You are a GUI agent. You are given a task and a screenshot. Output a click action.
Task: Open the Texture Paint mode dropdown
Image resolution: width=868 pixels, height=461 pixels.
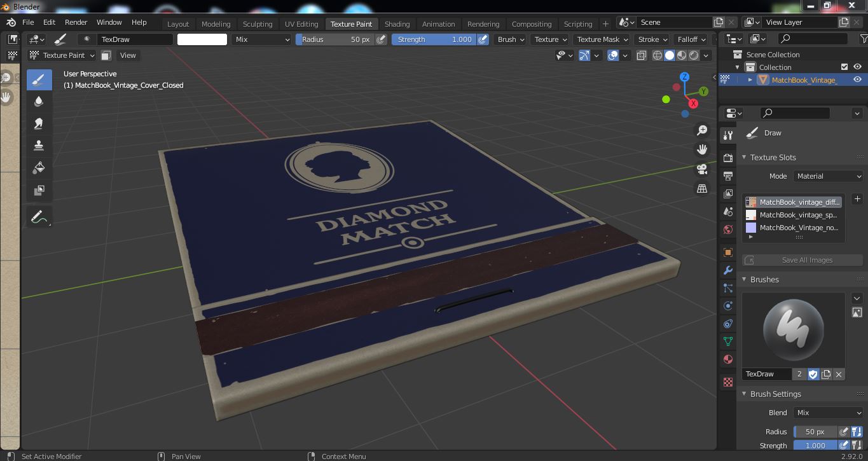(x=62, y=55)
